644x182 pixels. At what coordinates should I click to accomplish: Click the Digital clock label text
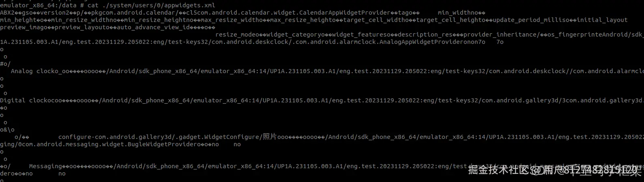pyautogui.click(x=26, y=100)
